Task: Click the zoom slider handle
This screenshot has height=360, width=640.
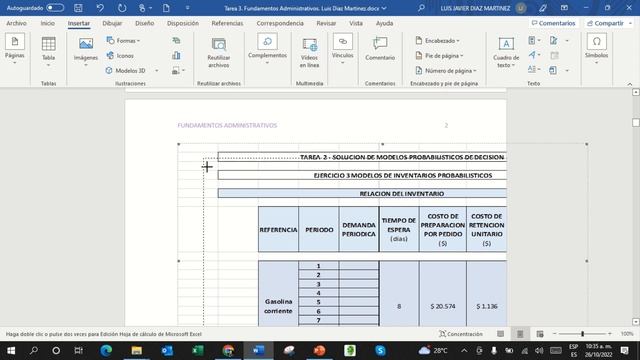Action: pyautogui.click(x=582, y=334)
